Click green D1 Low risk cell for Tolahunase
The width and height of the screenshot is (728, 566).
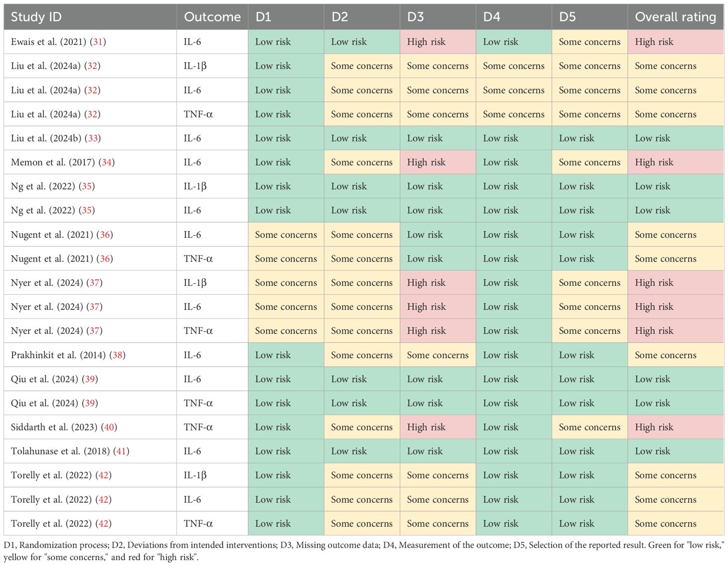tap(285, 451)
